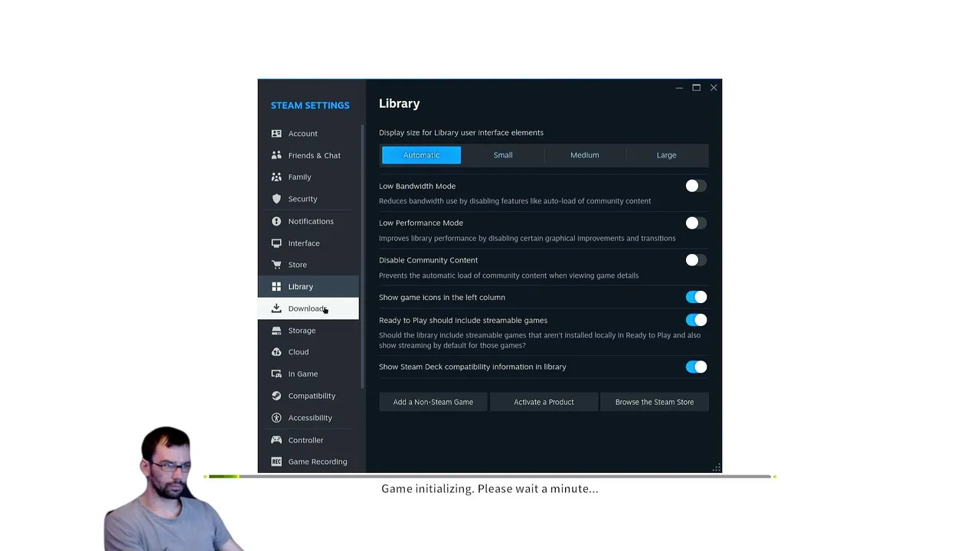Click the Store shopping cart icon

(x=276, y=265)
